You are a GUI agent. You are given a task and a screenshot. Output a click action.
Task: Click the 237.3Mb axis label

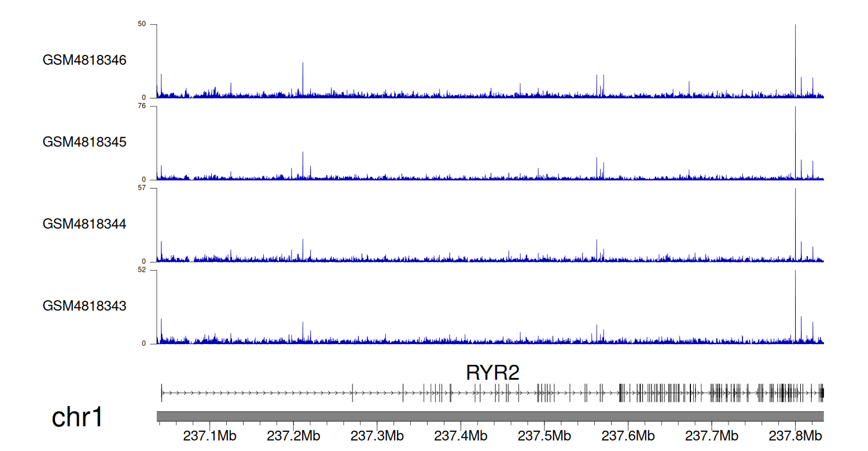tap(377, 435)
